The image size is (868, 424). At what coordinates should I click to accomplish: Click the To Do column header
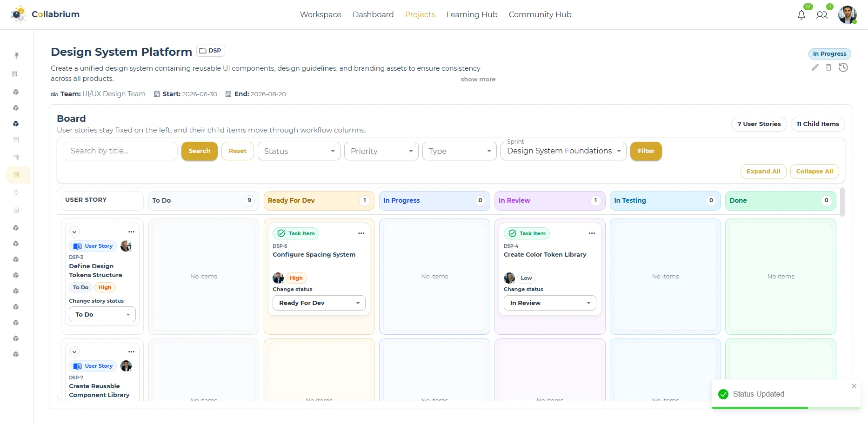click(x=204, y=200)
